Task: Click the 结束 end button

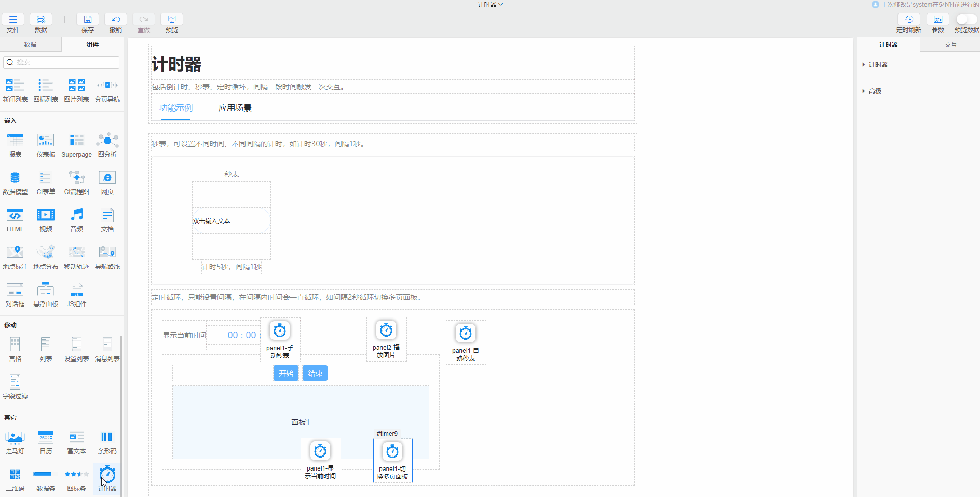Action: click(x=315, y=374)
